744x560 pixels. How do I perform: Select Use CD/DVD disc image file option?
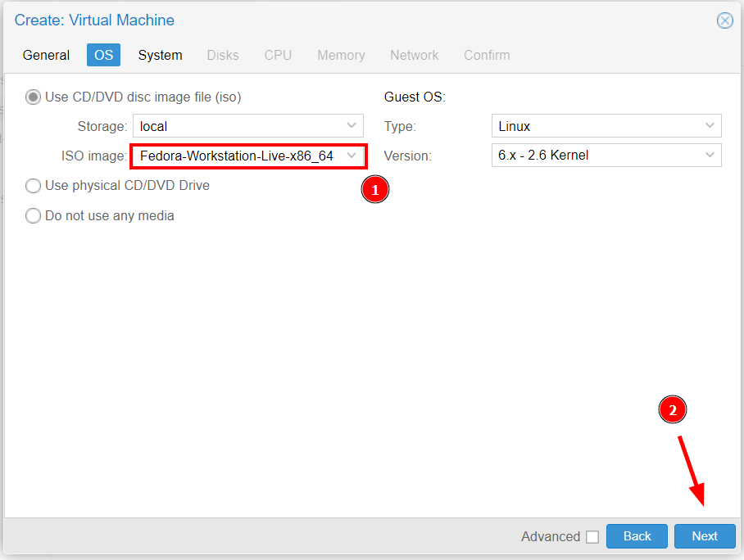(33, 97)
